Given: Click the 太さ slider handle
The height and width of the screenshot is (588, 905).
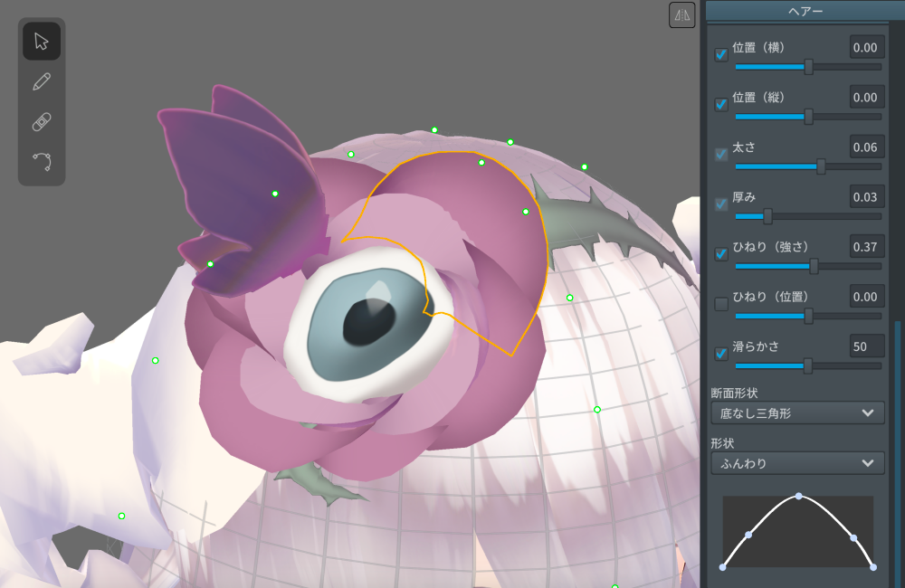Looking at the screenshot, I should [x=821, y=166].
